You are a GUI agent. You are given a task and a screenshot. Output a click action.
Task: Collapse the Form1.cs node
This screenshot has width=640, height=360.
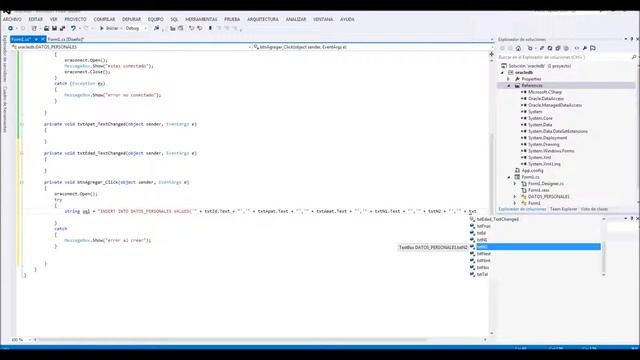pos(509,177)
